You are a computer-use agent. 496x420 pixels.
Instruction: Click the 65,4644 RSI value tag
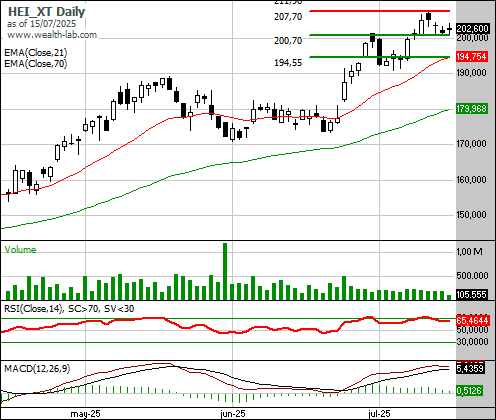pos(472,321)
